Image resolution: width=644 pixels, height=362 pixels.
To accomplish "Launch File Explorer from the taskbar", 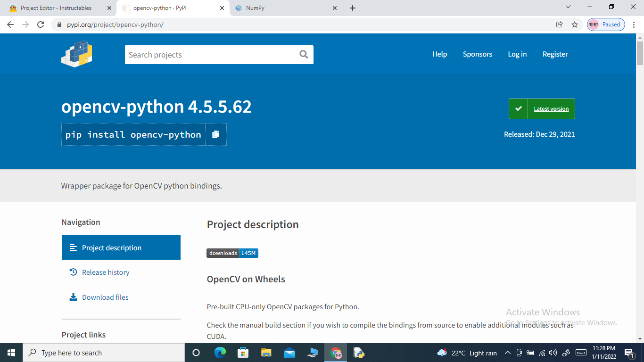I will (266, 352).
